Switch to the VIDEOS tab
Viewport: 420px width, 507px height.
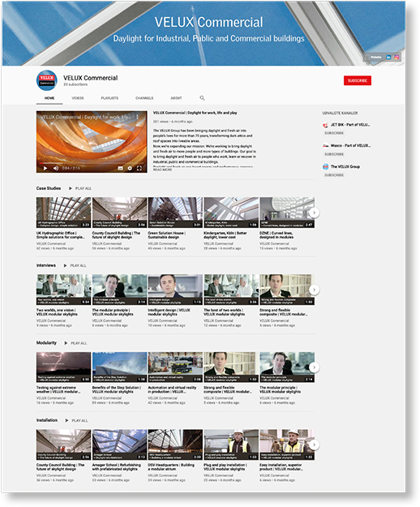click(x=78, y=98)
